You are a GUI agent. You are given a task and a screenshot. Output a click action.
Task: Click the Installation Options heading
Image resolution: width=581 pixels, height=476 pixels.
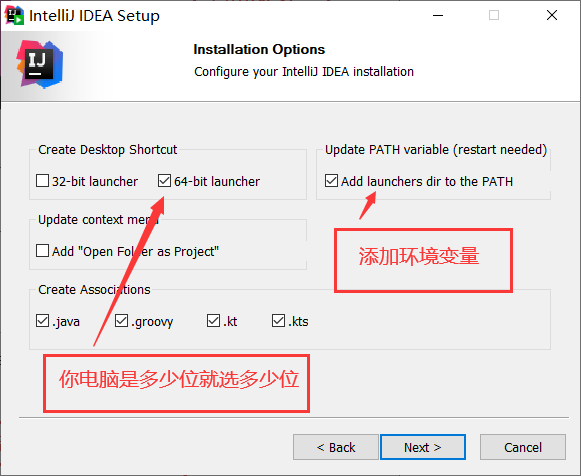pyautogui.click(x=259, y=49)
